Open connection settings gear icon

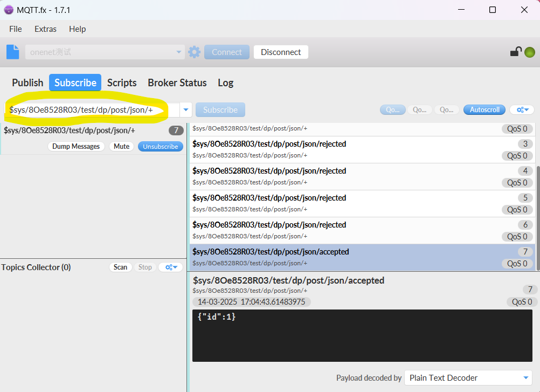pos(194,52)
